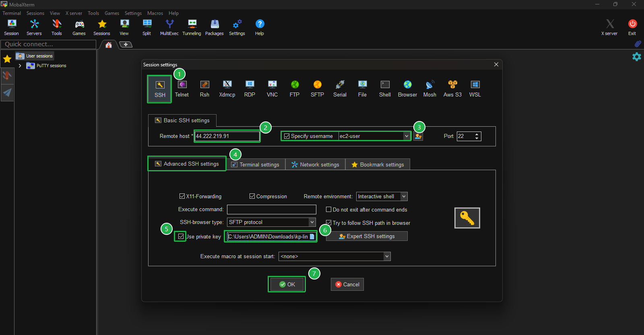
Task: Click the Split toolbar icon
Action: pyautogui.click(x=147, y=27)
